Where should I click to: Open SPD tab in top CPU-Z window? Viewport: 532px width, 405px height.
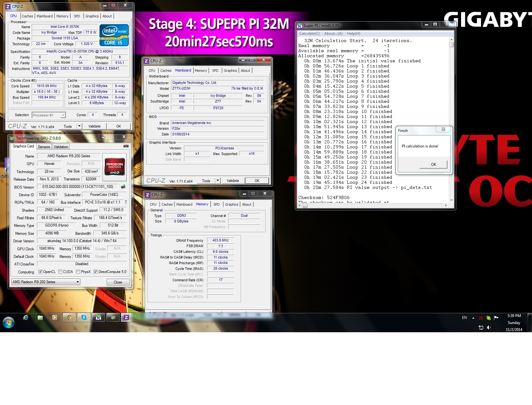tap(77, 16)
